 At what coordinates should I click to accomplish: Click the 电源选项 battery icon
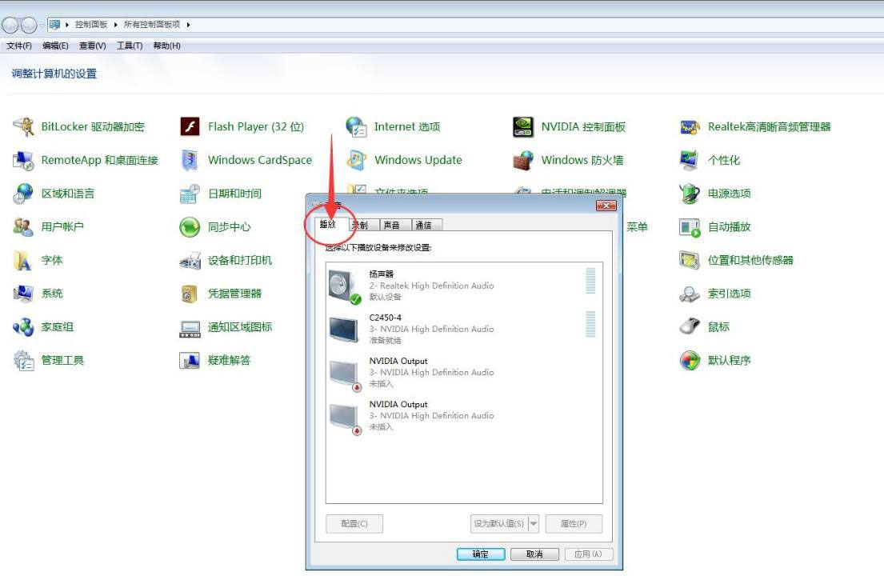click(x=690, y=194)
